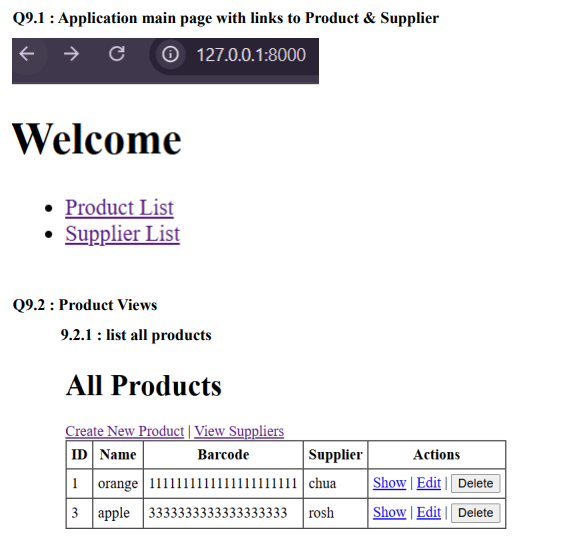Click the '9.2.1 : list all products' text
584x553 pixels.
coord(136,335)
